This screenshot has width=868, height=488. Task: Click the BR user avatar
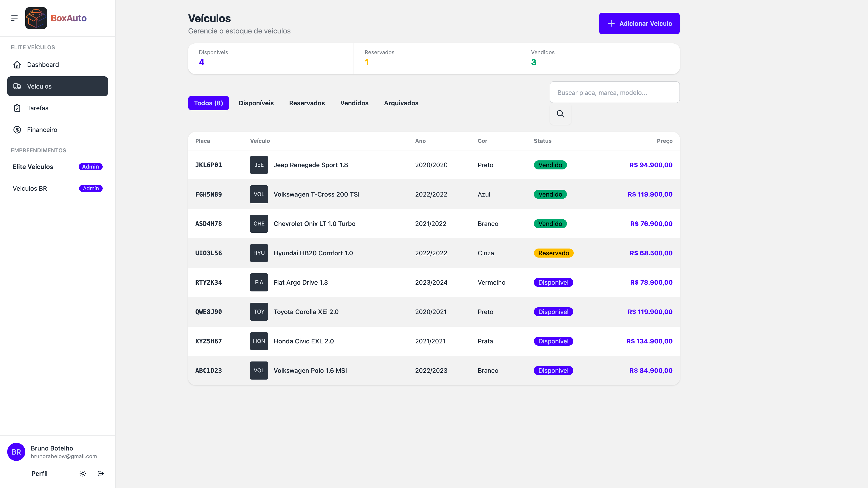click(16, 452)
